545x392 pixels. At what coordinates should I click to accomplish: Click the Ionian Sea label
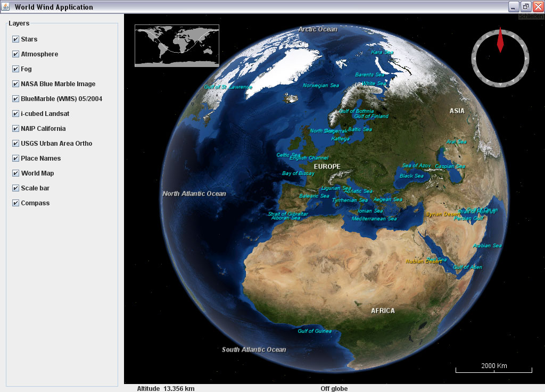370,211
